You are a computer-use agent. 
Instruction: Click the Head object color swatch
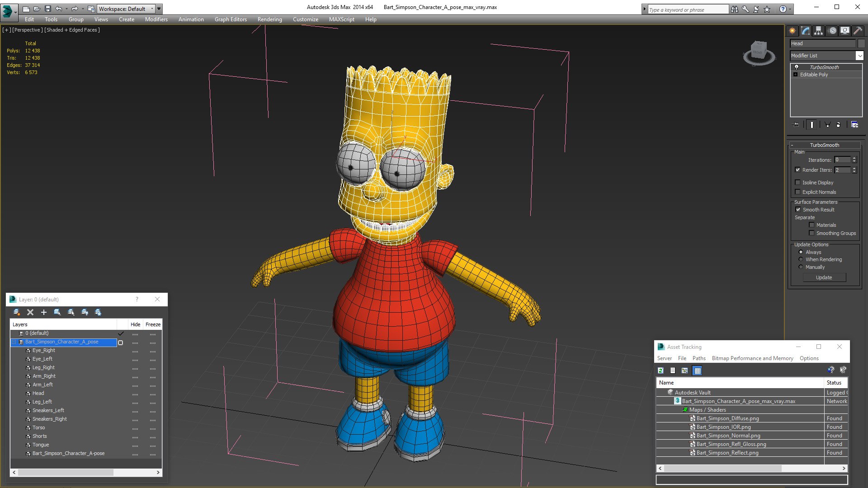[861, 43]
